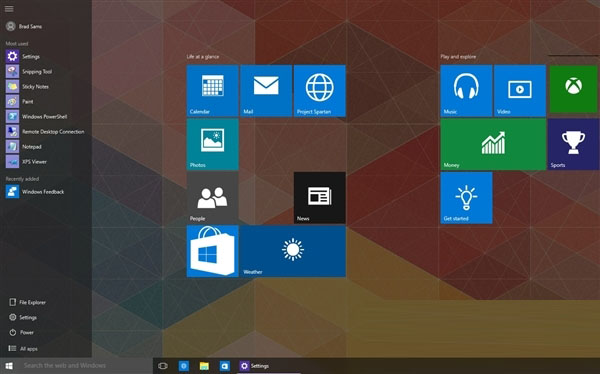Open the Weather tile
The image size is (600, 374).
(293, 251)
